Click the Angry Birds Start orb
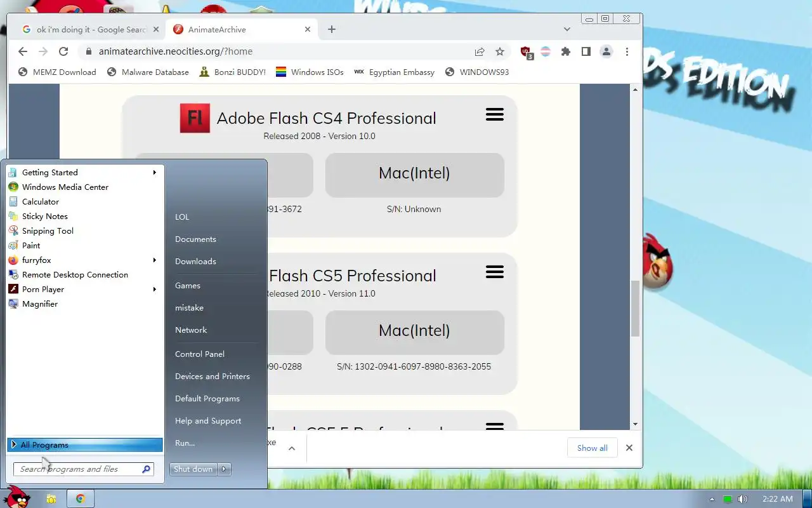 click(x=16, y=498)
